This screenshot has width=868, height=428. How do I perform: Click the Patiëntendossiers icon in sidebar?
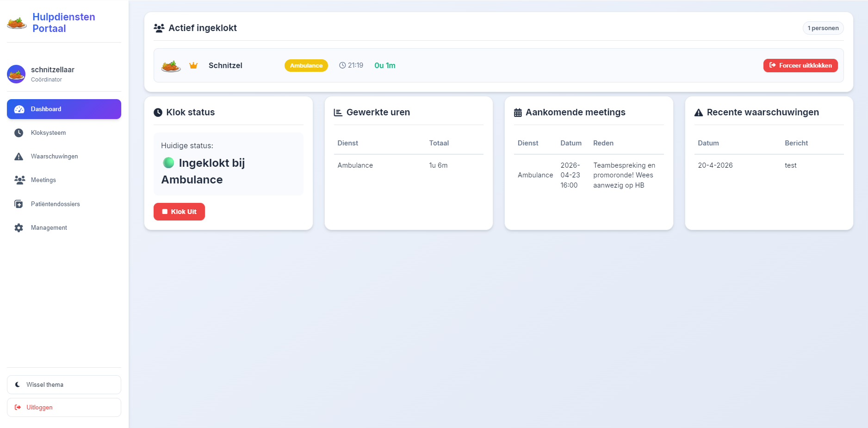[x=19, y=204]
